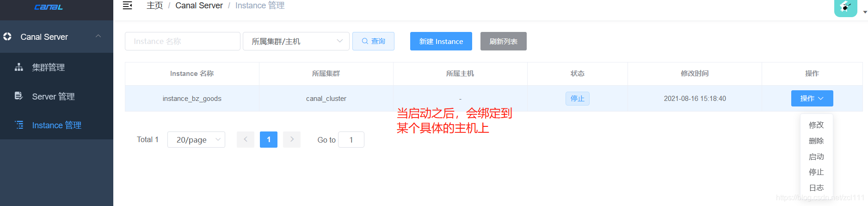Image resolution: width=868 pixels, height=206 pixels.
Task: Click the Canal Server menu icon
Action: pos(7,36)
